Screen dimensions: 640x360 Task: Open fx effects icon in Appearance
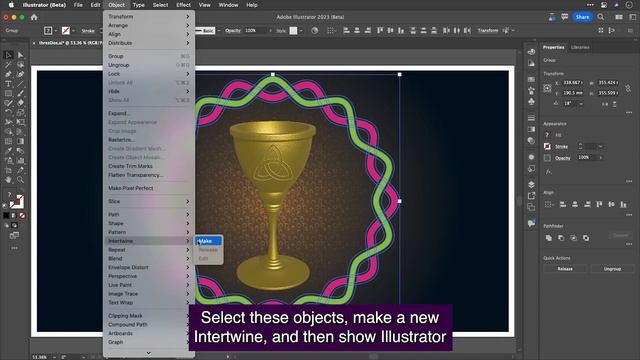point(548,172)
